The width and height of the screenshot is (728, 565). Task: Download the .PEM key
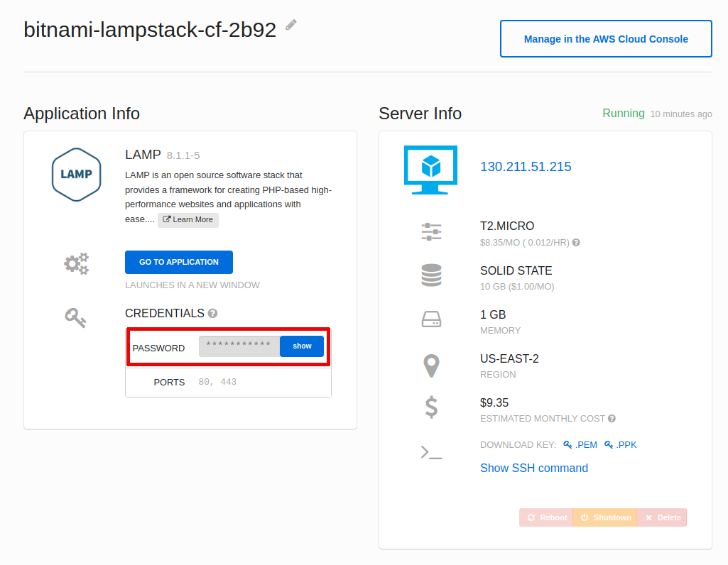586,445
